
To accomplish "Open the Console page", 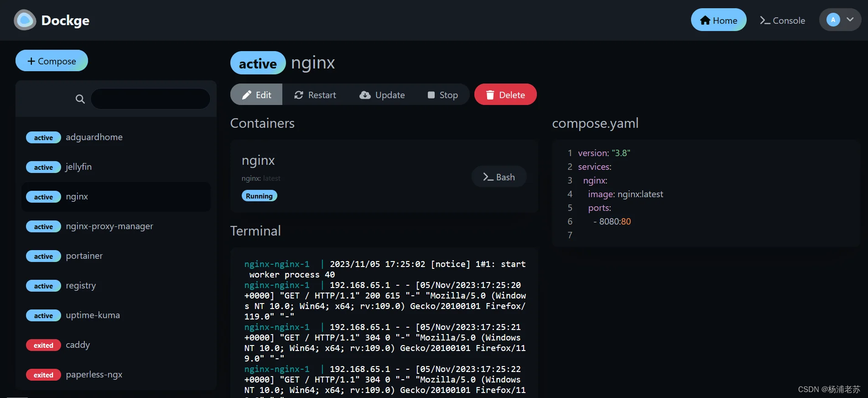I will tap(782, 21).
